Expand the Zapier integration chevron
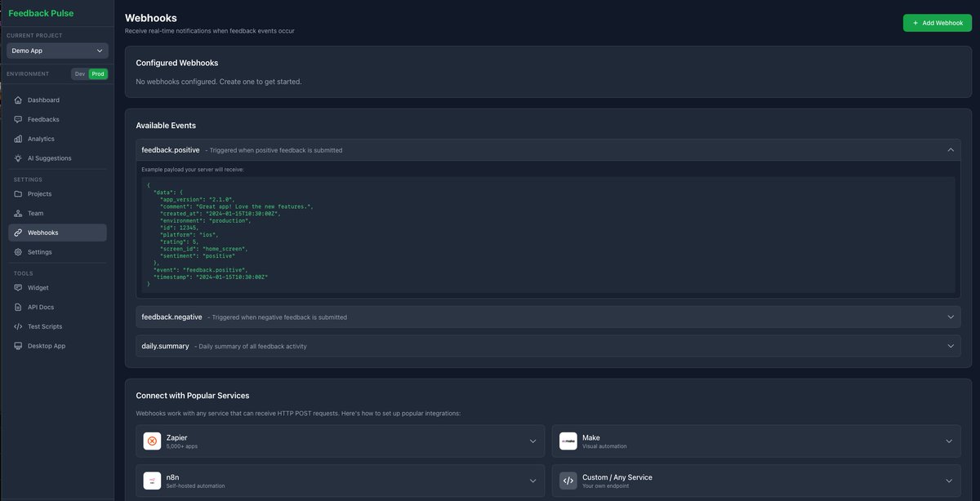The height and width of the screenshot is (501, 980). (532, 441)
